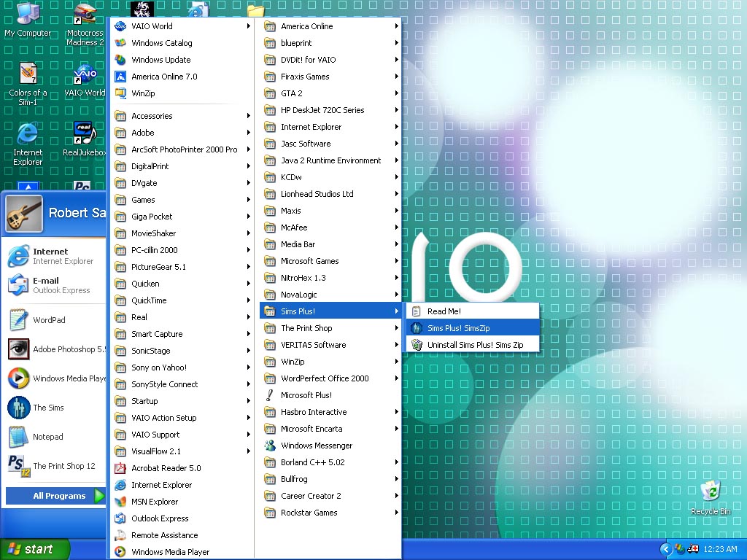747x560 pixels.
Task: Expand the VAIO World submenu arrow
Action: pos(248,26)
